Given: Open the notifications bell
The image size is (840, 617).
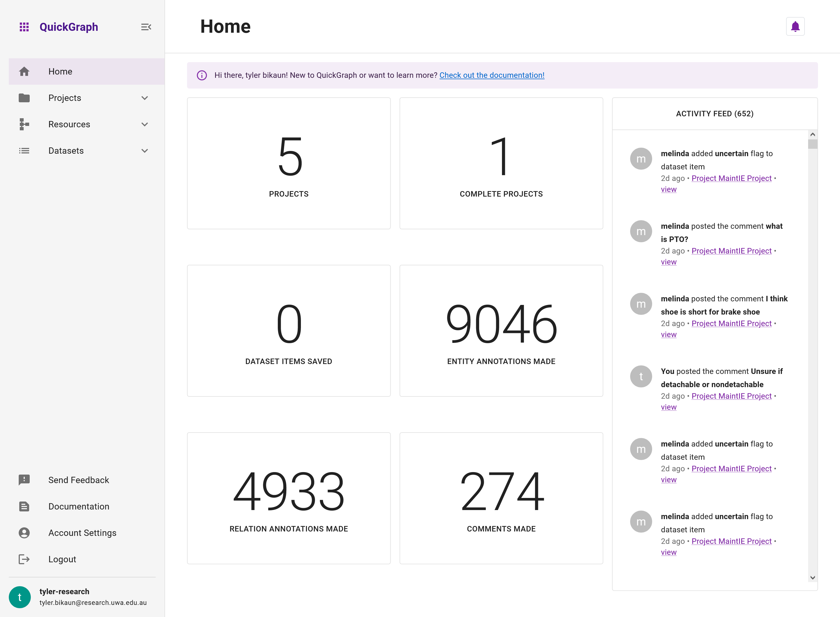Looking at the screenshot, I should point(795,26).
